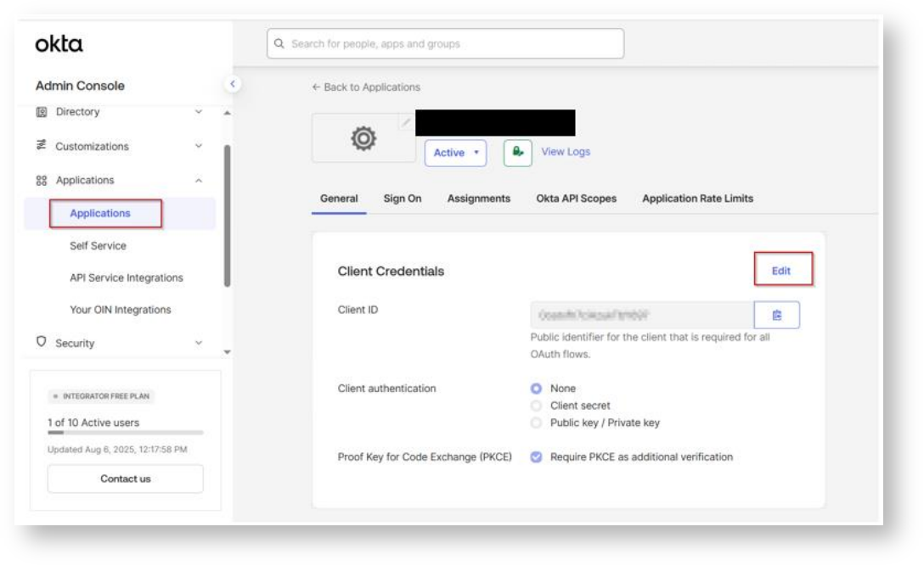This screenshot has width=924, height=566.
Task: Select the Client secret radio button
Action: [536, 406]
